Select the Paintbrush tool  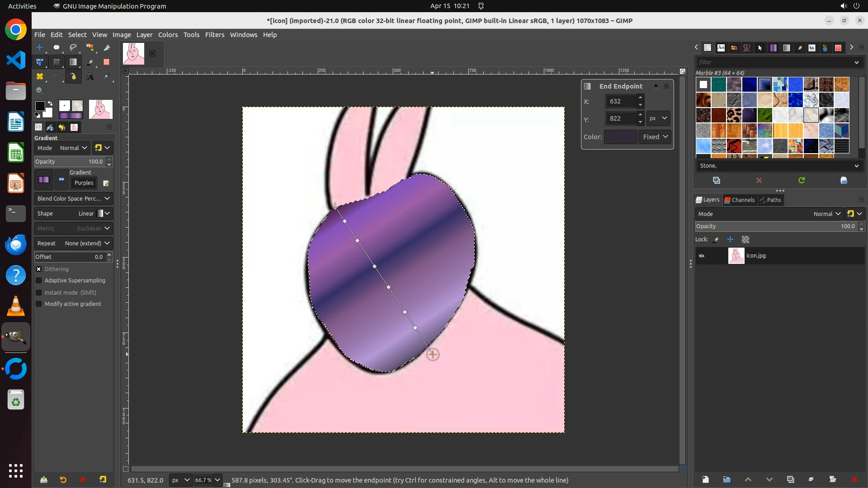(x=90, y=62)
